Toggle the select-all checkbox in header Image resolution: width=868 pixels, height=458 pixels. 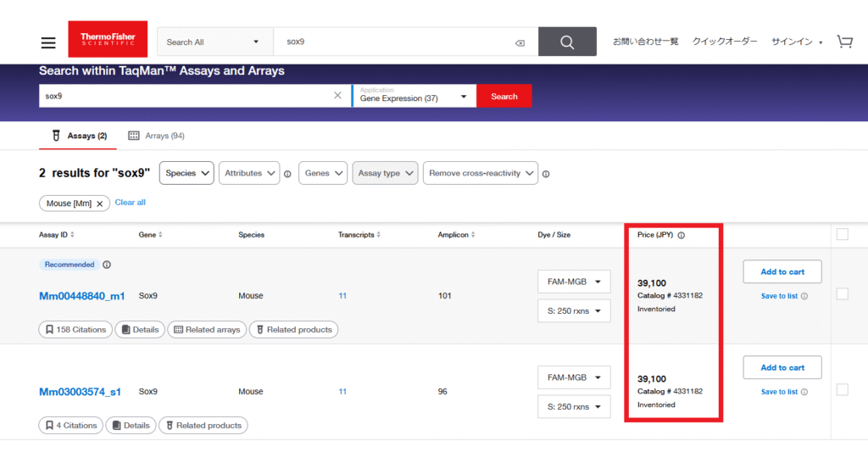click(x=842, y=235)
